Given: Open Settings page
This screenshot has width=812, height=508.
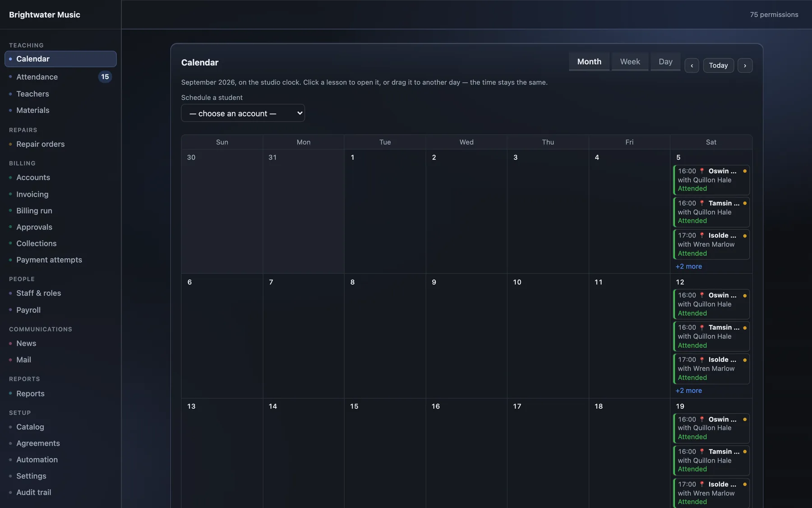Looking at the screenshot, I should tap(60, 476).
